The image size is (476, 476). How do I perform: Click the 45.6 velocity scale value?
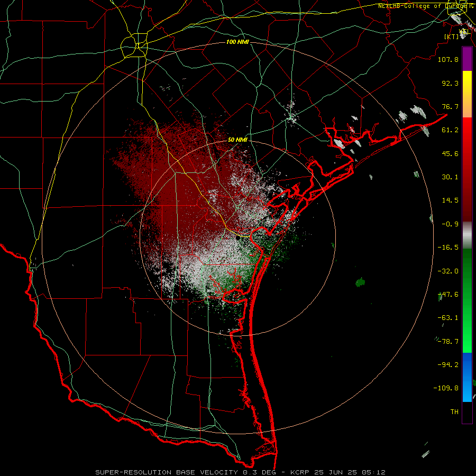[x=450, y=153]
